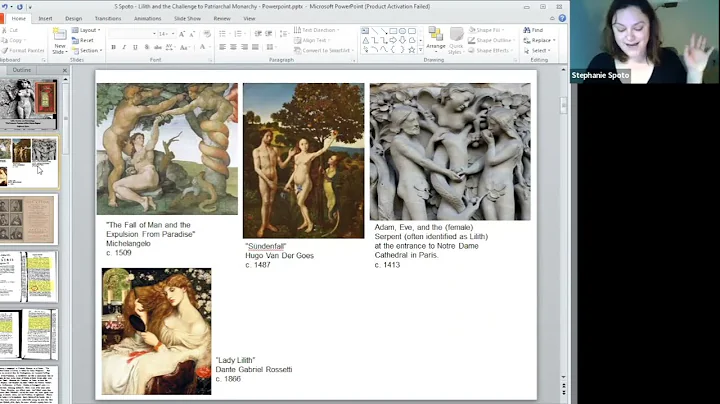Screen dimensions: 720x404
Task: Switch to the Design tab
Action: pos(73,19)
